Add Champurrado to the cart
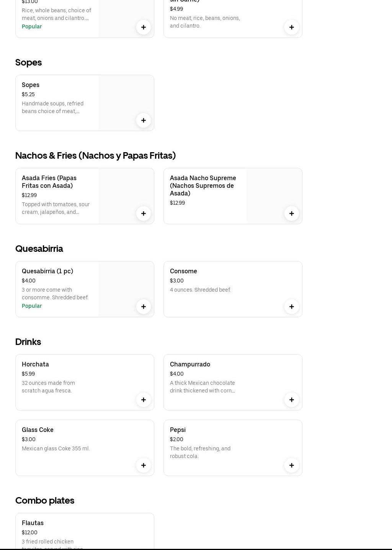392x550 pixels. click(x=292, y=400)
